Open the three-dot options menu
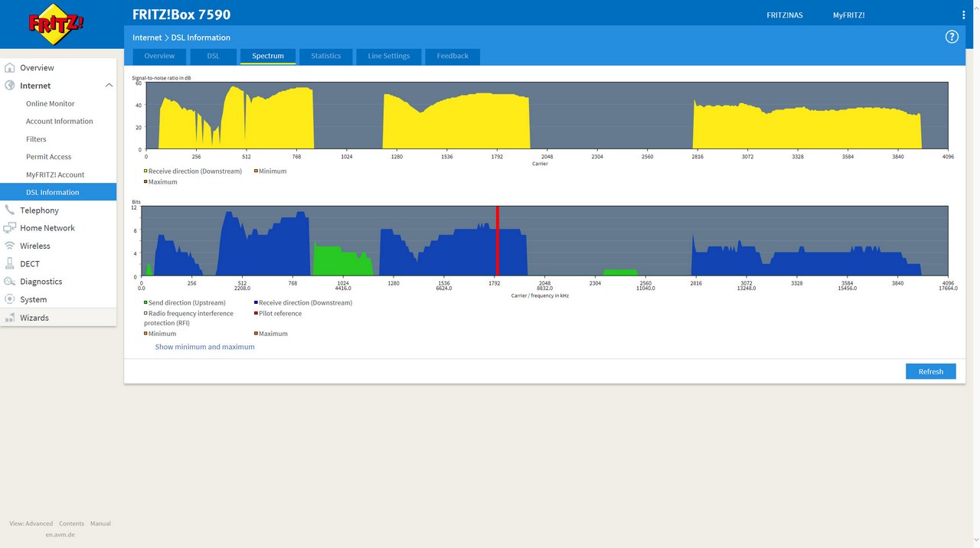This screenshot has width=980, height=548. 963,15
